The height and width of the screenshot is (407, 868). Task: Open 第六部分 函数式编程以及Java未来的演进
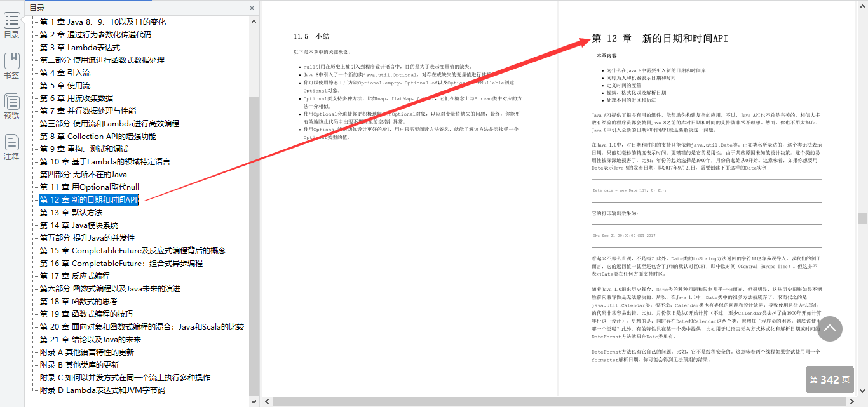[x=110, y=288]
